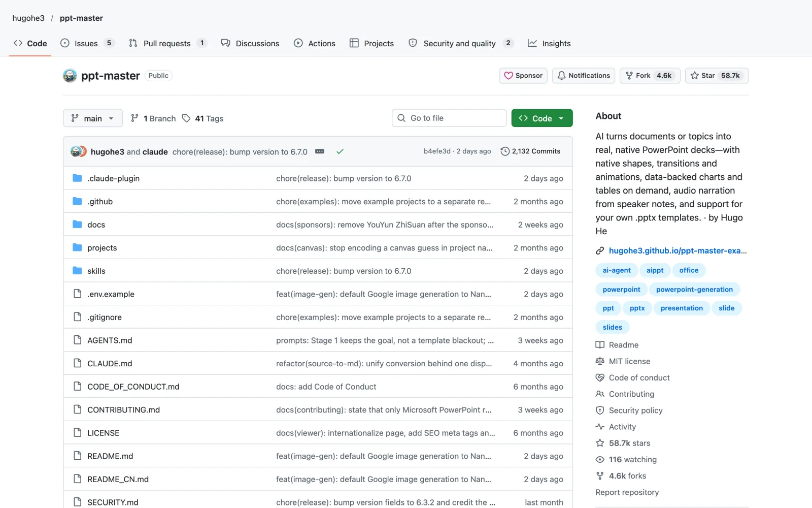View the 2,132 Commits history
This screenshot has height=508, width=812.
coord(530,151)
